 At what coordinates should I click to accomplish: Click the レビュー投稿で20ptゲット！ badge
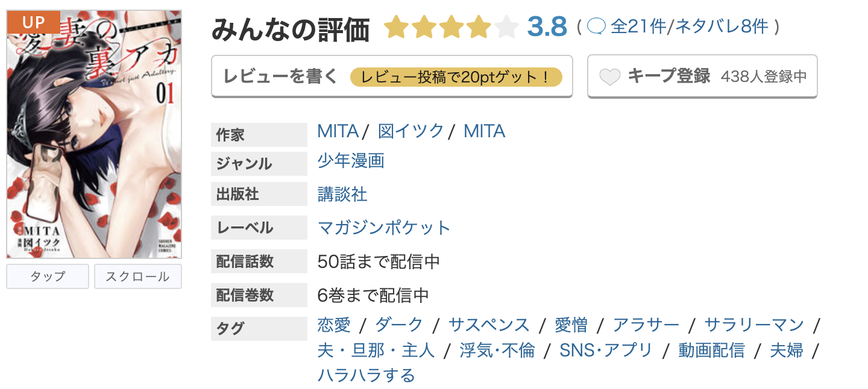(456, 77)
